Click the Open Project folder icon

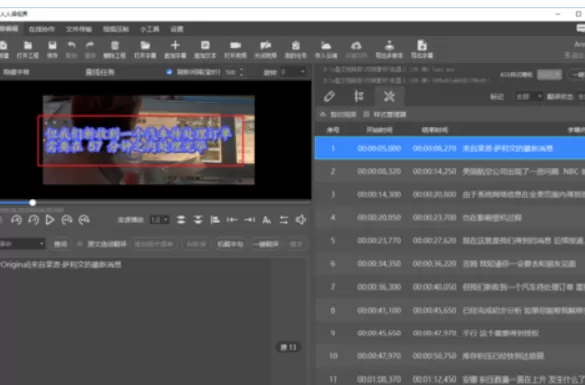point(28,46)
